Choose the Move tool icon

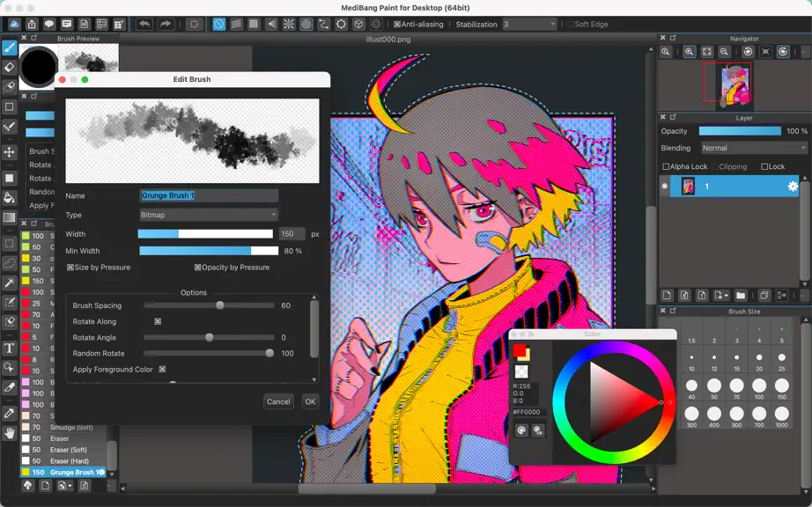(x=10, y=152)
